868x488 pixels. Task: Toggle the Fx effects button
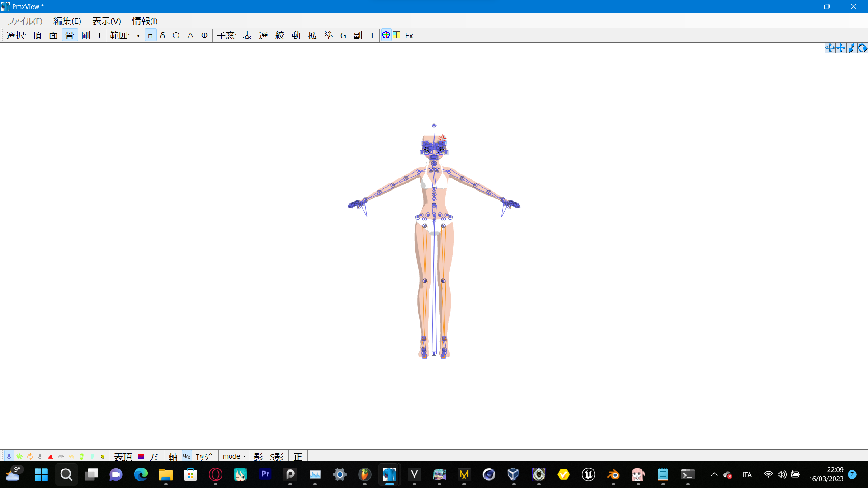point(409,35)
